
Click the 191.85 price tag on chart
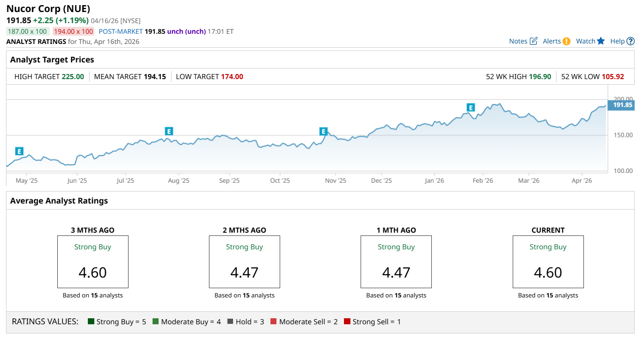click(622, 105)
